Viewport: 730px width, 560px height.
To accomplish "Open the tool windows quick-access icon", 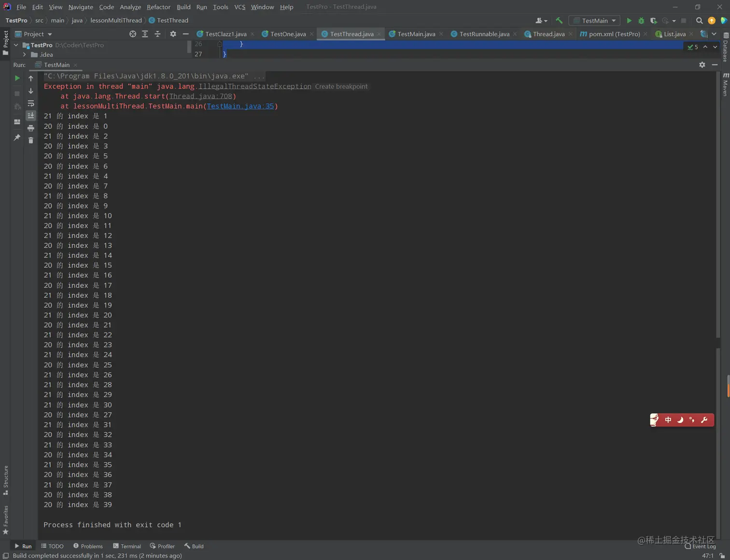I will click(x=6, y=556).
